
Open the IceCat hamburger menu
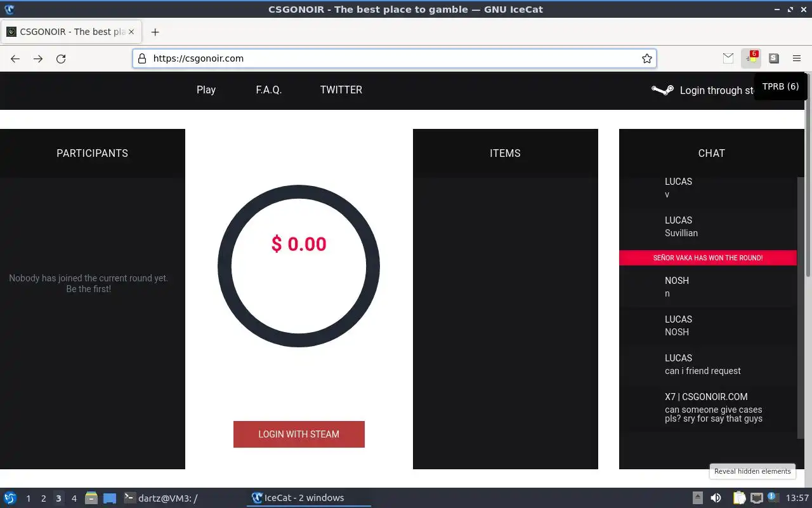coord(797,58)
